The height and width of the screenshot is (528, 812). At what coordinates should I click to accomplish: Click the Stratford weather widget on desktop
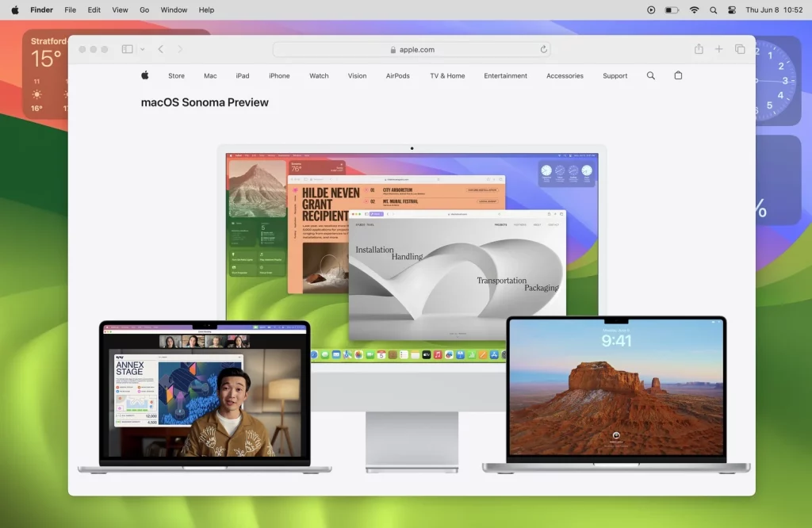point(45,74)
